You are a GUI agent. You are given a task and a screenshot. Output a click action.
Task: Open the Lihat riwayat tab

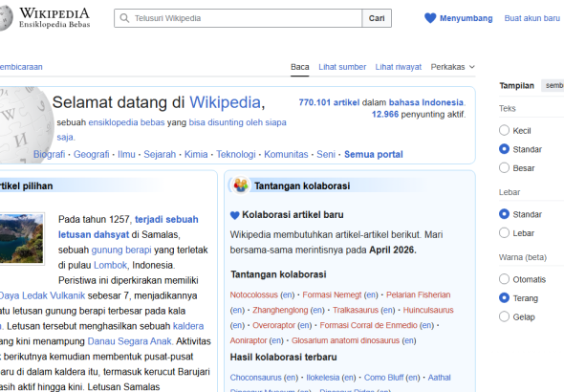click(x=399, y=67)
